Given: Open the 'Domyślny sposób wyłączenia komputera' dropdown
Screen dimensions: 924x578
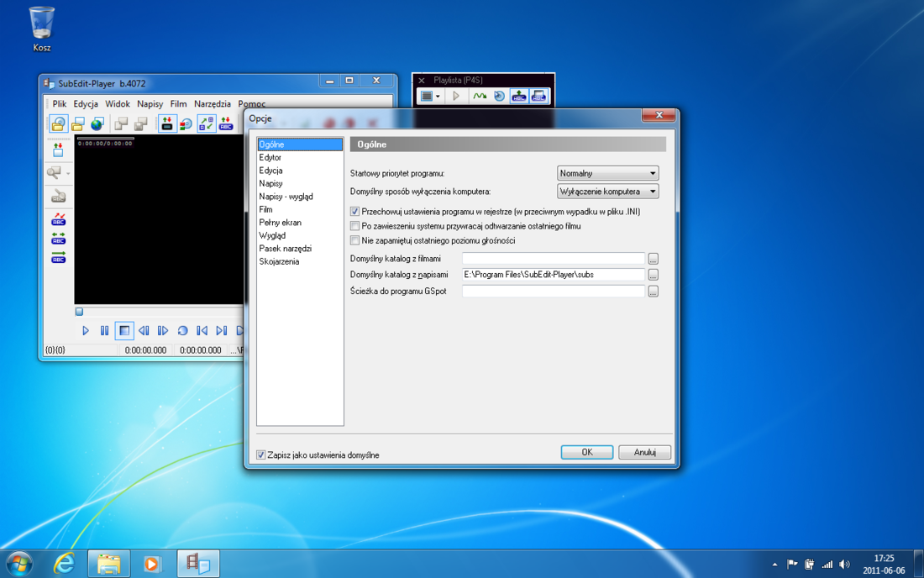Looking at the screenshot, I should pos(607,192).
